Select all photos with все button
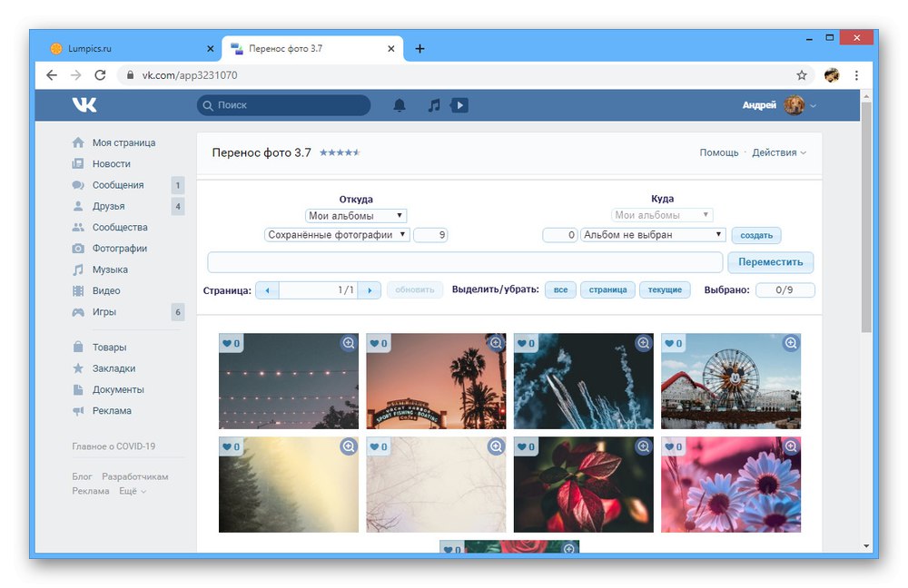 point(560,289)
